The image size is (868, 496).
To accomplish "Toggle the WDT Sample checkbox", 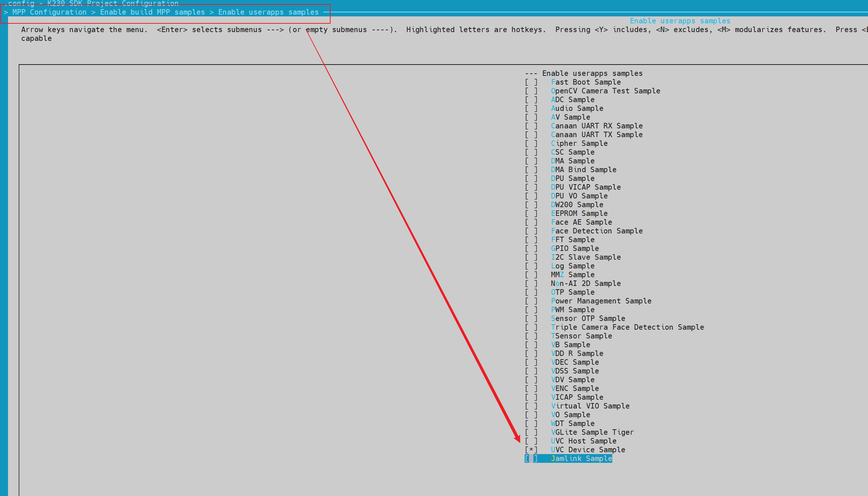I will tap(531, 424).
